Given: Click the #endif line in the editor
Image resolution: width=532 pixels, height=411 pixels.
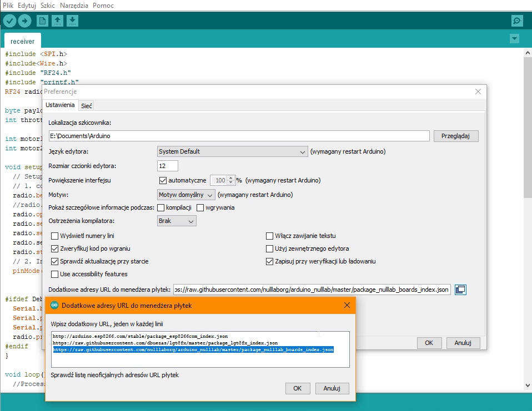Looking at the screenshot, I should click(17, 346).
